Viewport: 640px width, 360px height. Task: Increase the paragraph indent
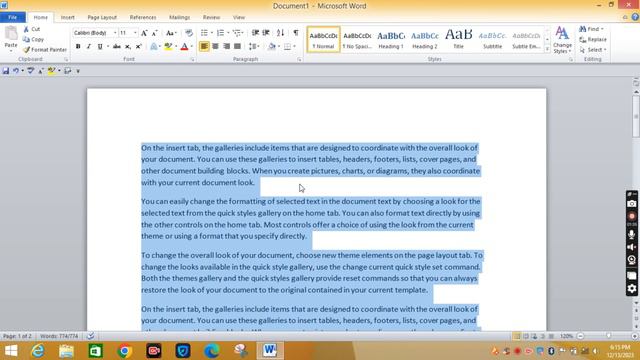(266, 33)
